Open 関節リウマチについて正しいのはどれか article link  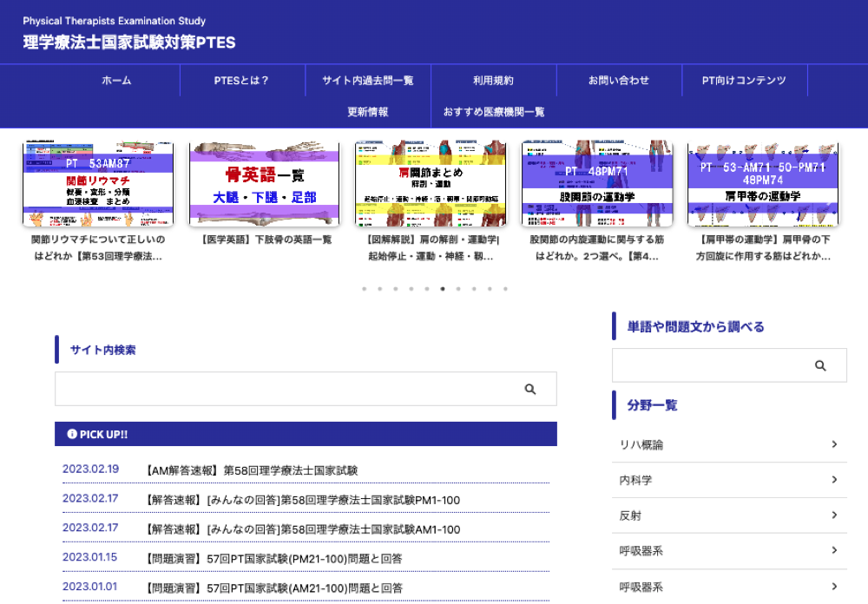(98, 247)
